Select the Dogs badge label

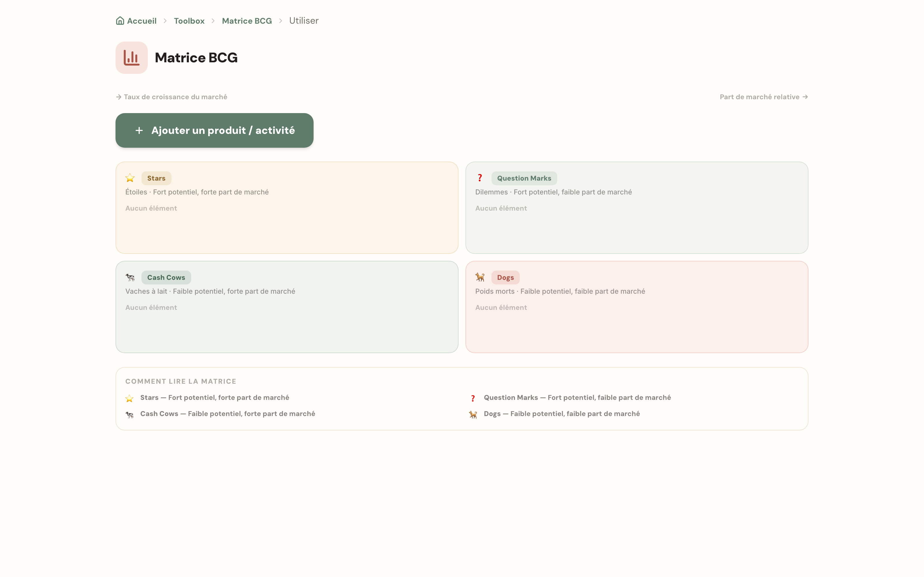tap(505, 278)
